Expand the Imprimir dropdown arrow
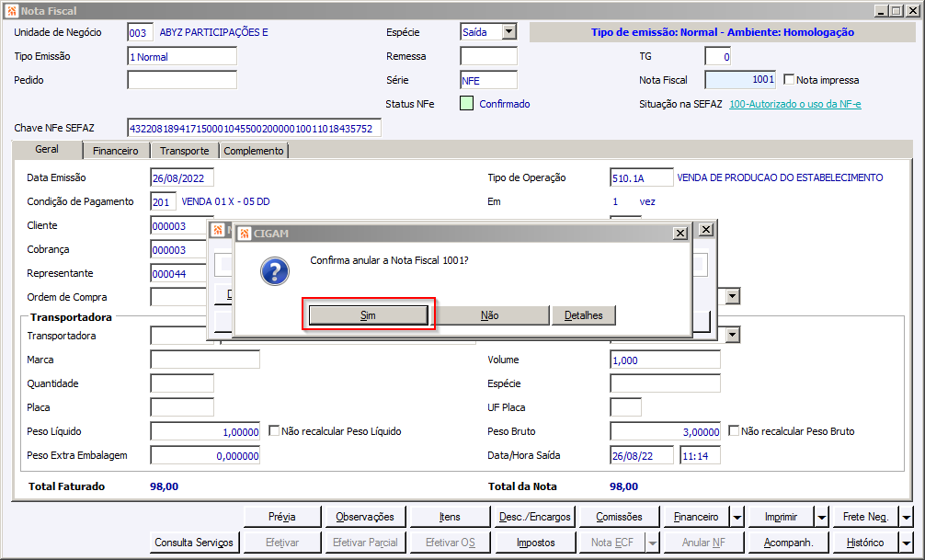The image size is (925, 560). (821, 517)
